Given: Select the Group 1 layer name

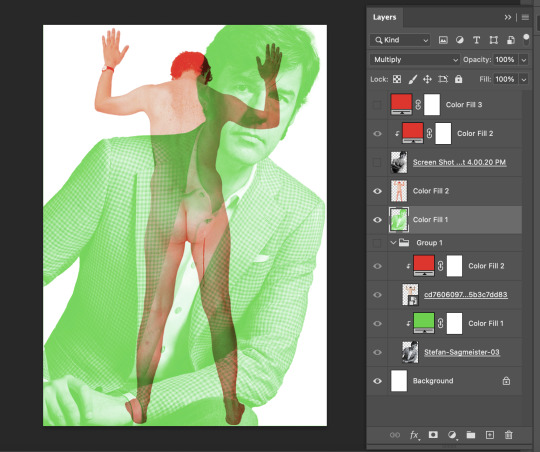Looking at the screenshot, I should [429, 243].
